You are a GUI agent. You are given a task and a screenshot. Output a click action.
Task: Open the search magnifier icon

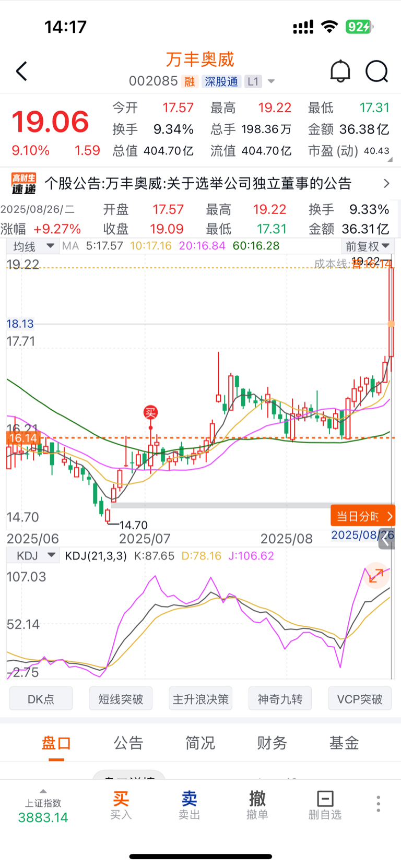click(x=376, y=72)
